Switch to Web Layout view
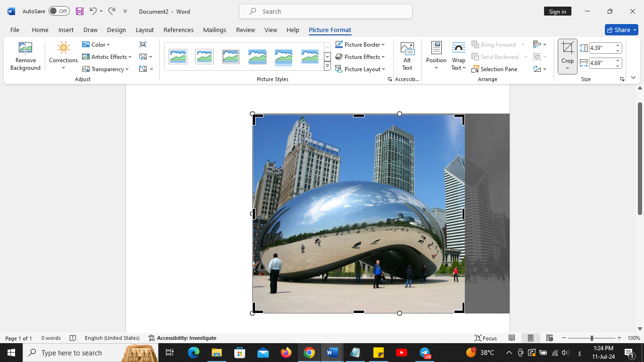Image resolution: width=644 pixels, height=362 pixels. 549,338
